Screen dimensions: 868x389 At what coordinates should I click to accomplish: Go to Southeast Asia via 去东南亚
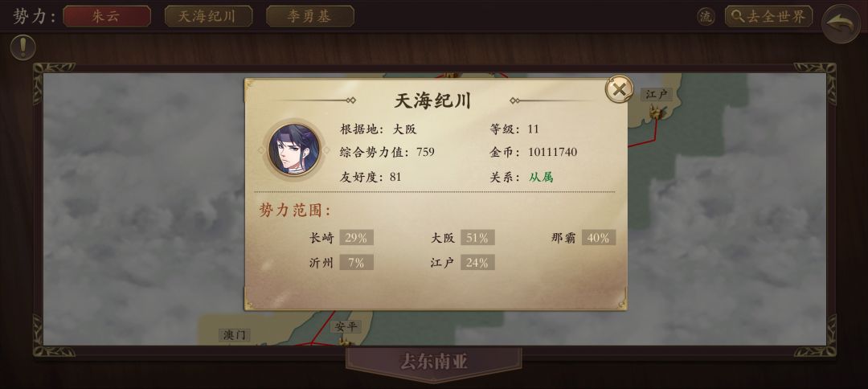pyautogui.click(x=434, y=362)
